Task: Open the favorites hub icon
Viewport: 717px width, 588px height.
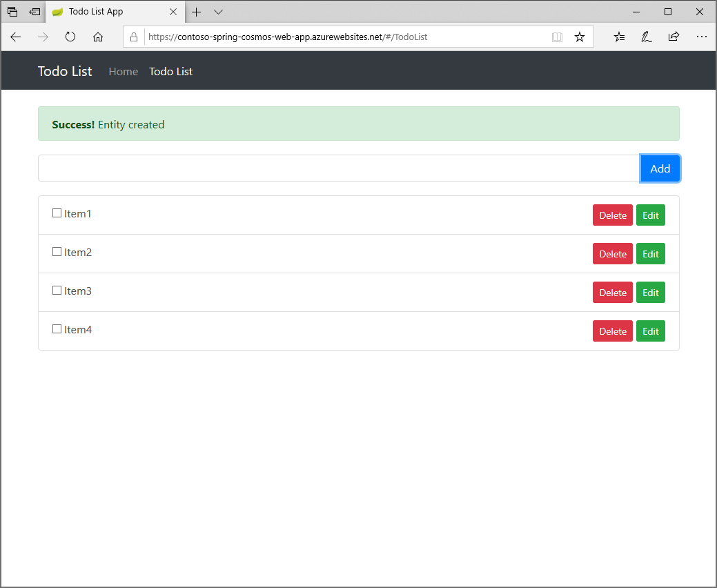Action: pos(619,37)
